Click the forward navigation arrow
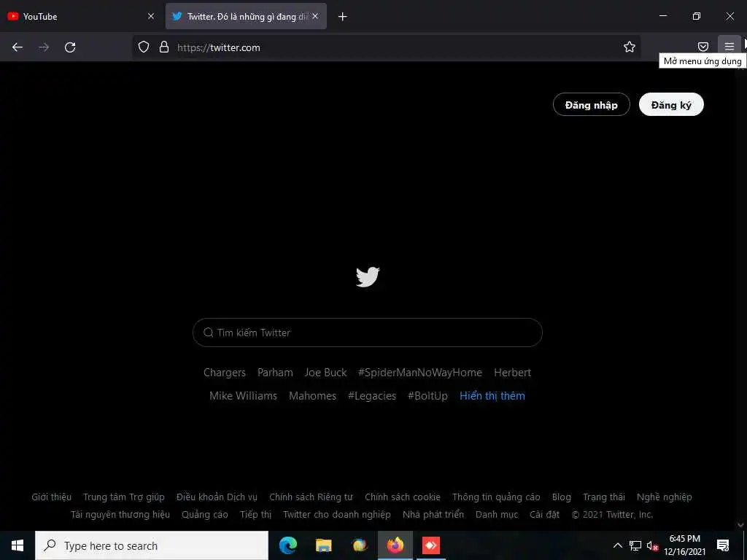This screenshot has width=747, height=560. coord(44,47)
